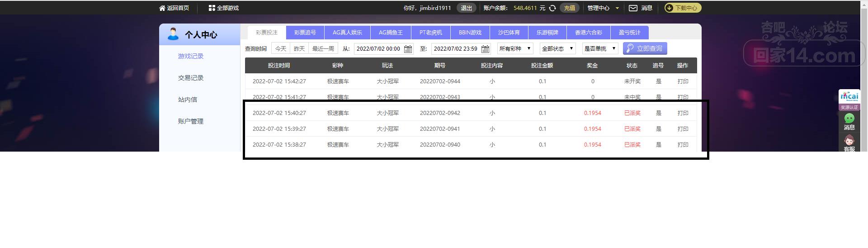868x248 pixels.
Task: Open 账户管理 in the sidebar
Action: [191, 121]
